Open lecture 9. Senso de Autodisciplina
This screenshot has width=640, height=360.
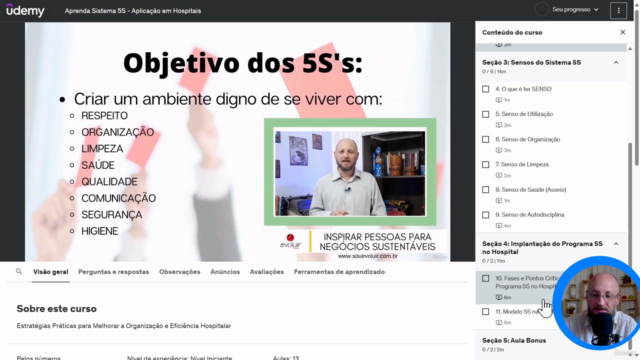530,215
